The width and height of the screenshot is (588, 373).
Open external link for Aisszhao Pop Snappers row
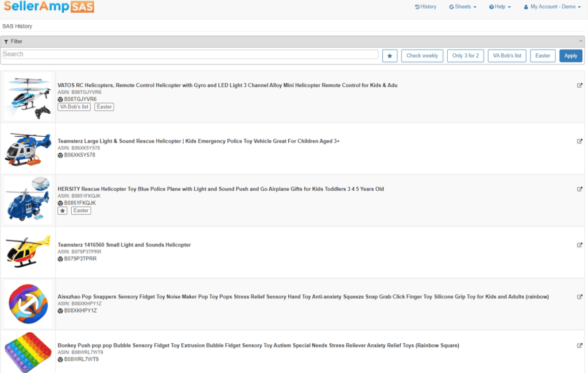579,297
